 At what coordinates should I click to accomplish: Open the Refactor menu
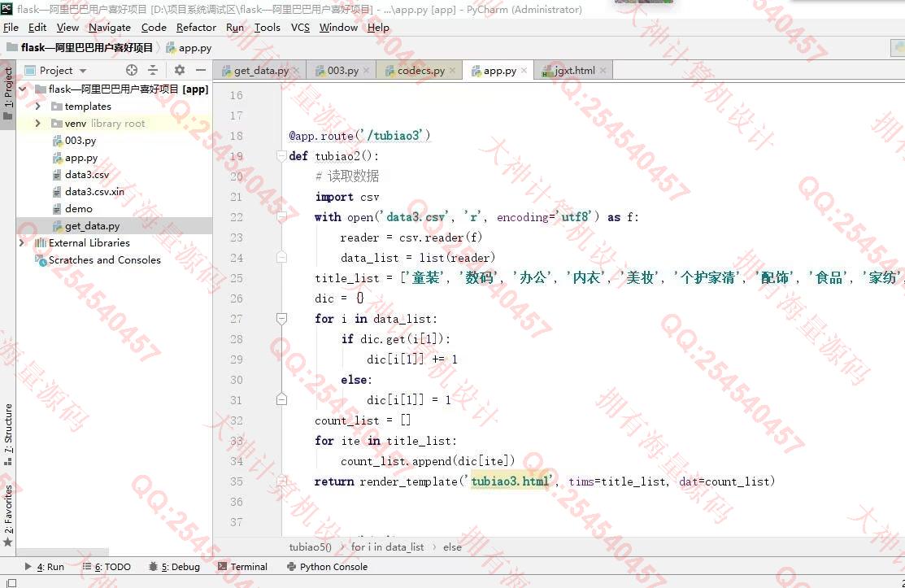point(196,27)
